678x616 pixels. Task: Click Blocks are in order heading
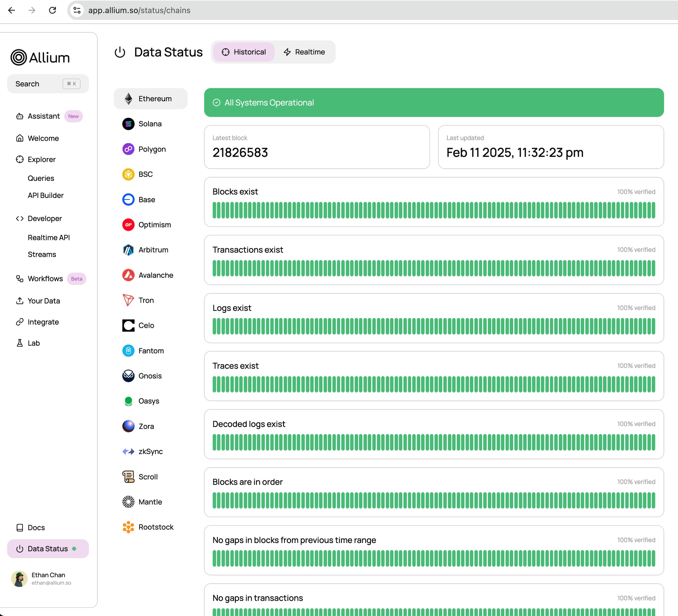(x=247, y=482)
